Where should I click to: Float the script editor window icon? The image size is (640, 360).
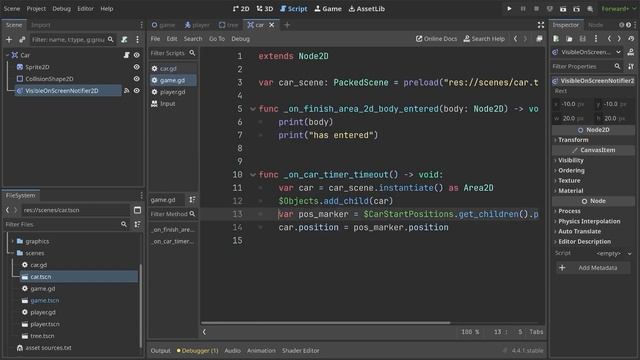[x=539, y=39]
